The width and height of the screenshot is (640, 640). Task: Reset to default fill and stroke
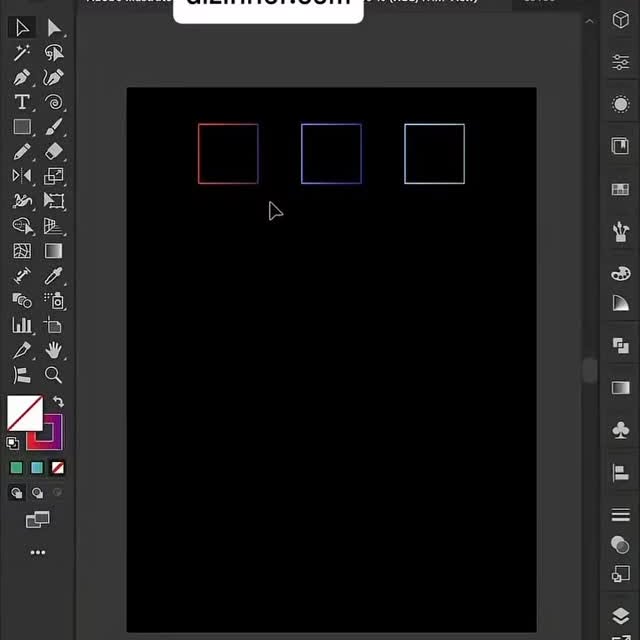12,443
